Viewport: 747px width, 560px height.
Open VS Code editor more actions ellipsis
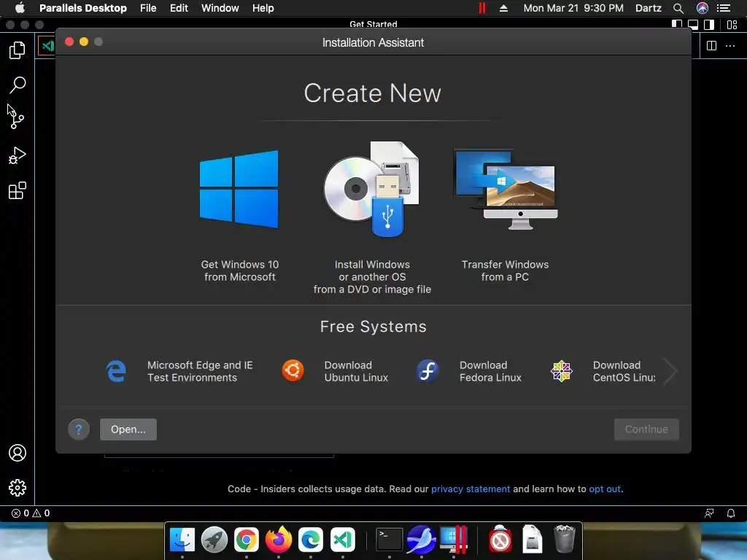click(729, 46)
